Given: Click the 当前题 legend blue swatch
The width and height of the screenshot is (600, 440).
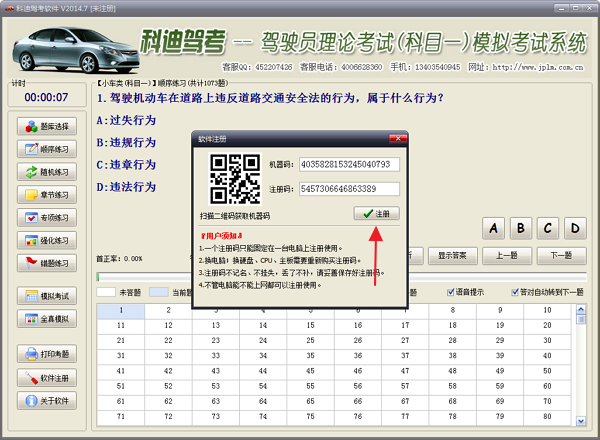Looking at the screenshot, I should click(159, 292).
